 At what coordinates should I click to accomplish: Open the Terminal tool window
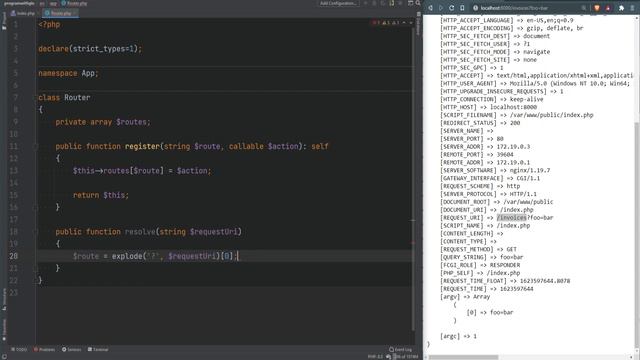pos(98,349)
